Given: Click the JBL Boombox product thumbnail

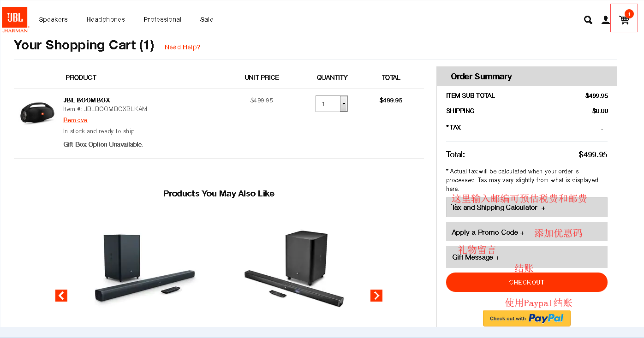Looking at the screenshot, I should click(37, 113).
